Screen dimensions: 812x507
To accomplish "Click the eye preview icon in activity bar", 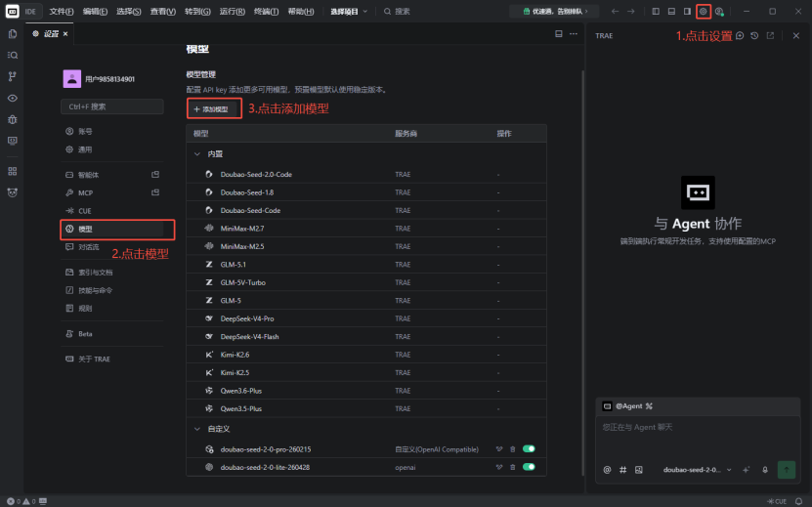I will pyautogui.click(x=13, y=98).
